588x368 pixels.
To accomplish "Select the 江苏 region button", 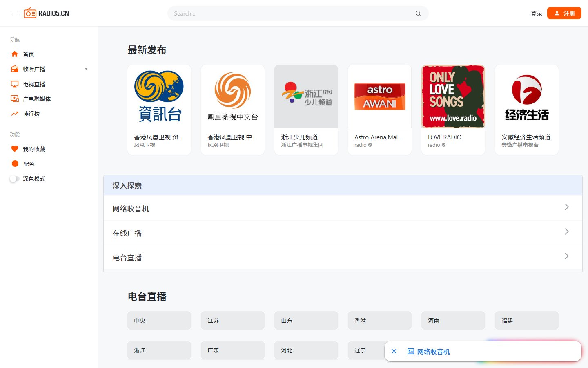I will (x=233, y=321).
